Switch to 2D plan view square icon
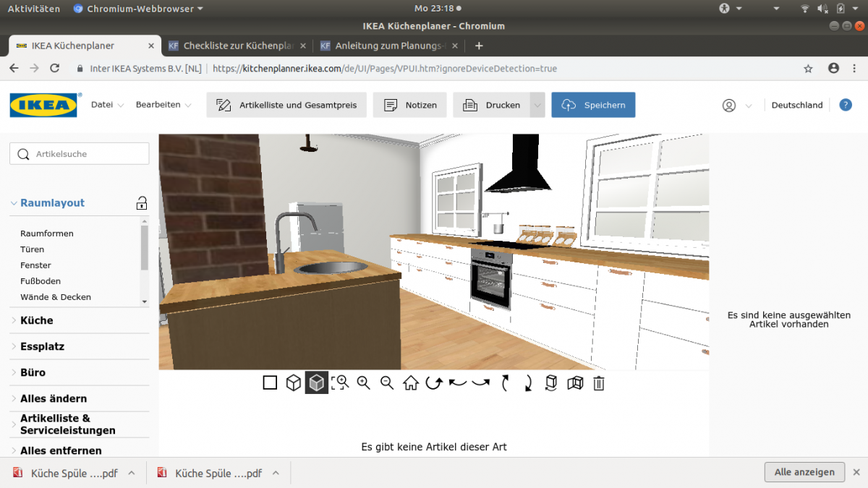868x488 pixels. [270, 383]
